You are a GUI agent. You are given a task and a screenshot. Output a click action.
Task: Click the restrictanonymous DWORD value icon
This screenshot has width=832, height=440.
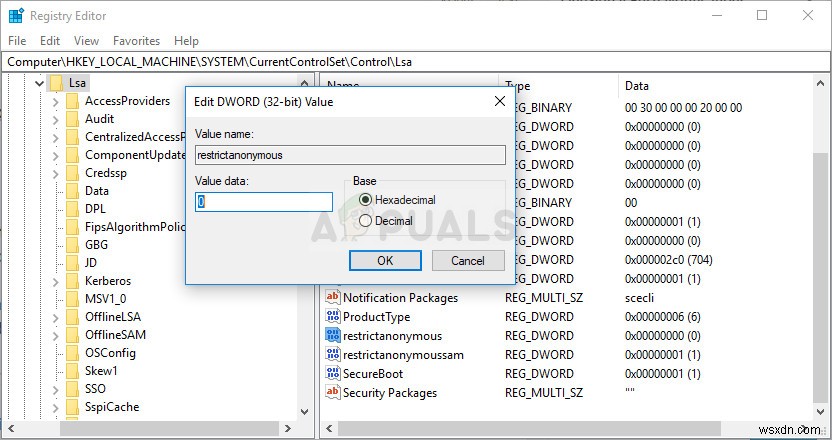pyautogui.click(x=333, y=335)
